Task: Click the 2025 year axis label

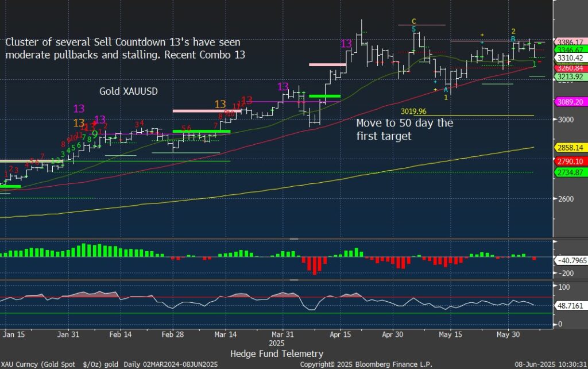Action: (276, 343)
